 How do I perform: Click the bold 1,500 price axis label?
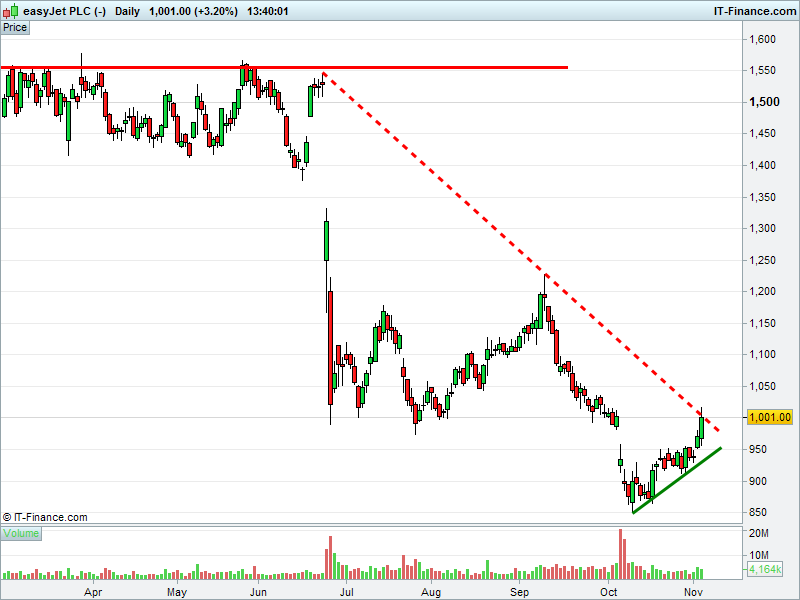(764, 102)
